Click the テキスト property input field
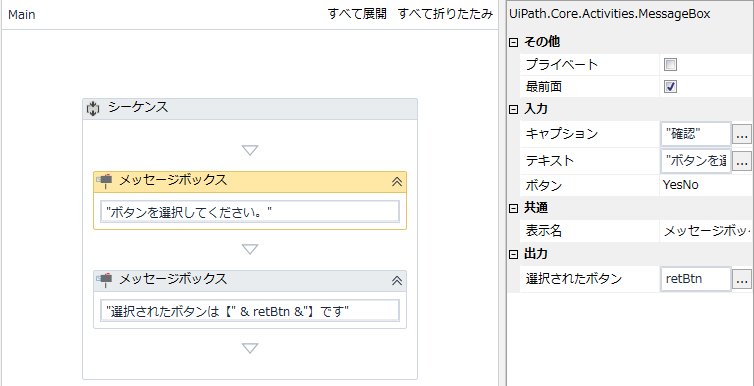This screenshot has height=386, width=754. [696, 161]
